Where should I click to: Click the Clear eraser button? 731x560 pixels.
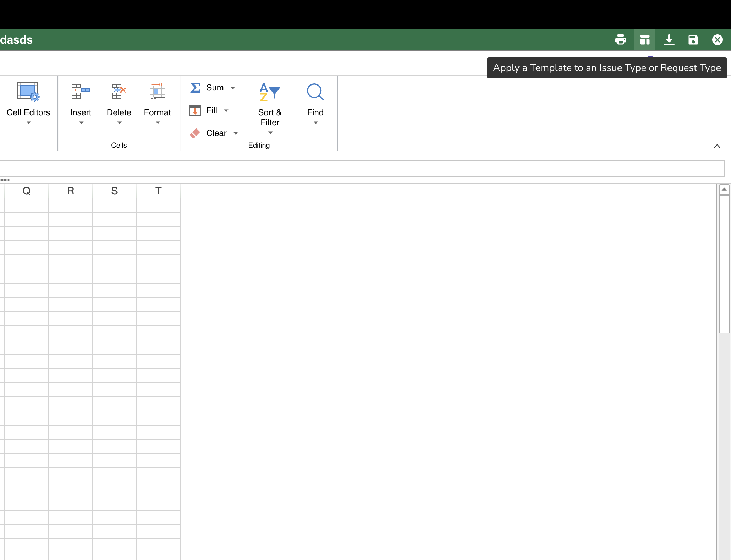coord(209,133)
